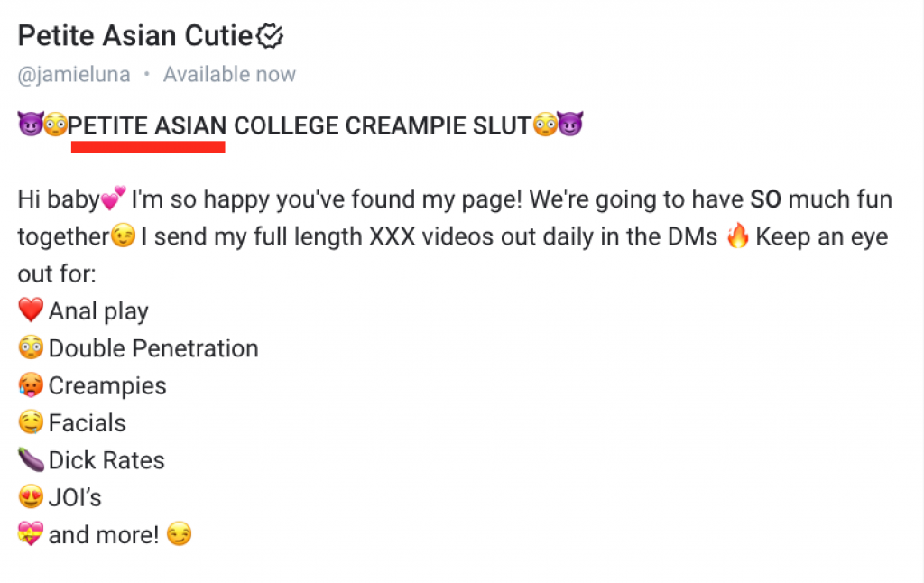Click the purple devil emoji ending the headline
924x583 pixels.
pos(570,125)
